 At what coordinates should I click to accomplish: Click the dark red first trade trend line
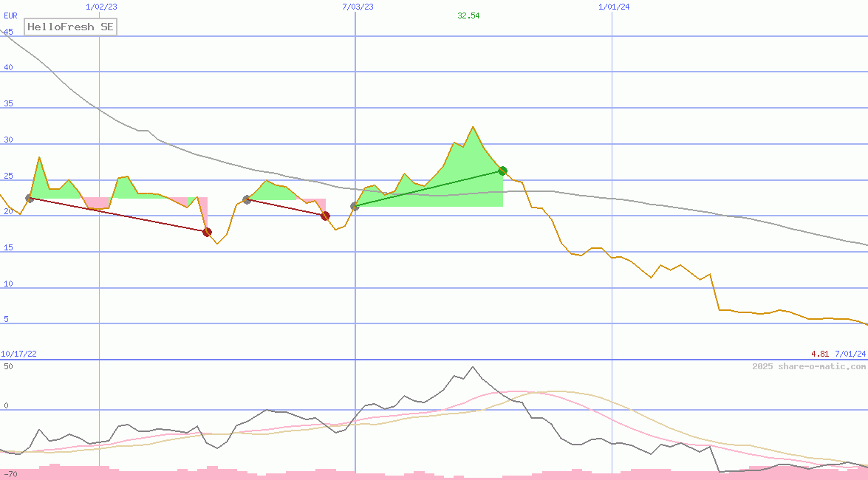[118, 215]
